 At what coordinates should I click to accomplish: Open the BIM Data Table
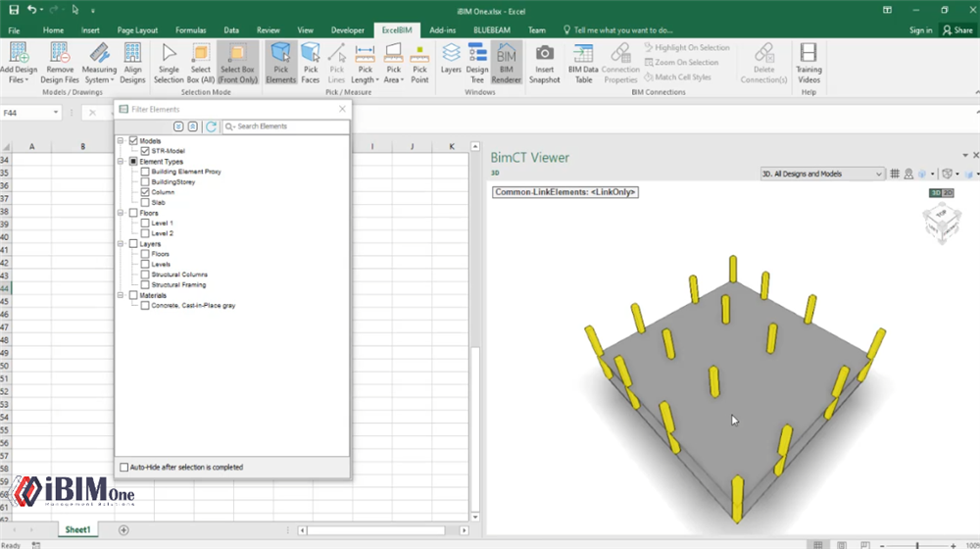[x=583, y=63]
